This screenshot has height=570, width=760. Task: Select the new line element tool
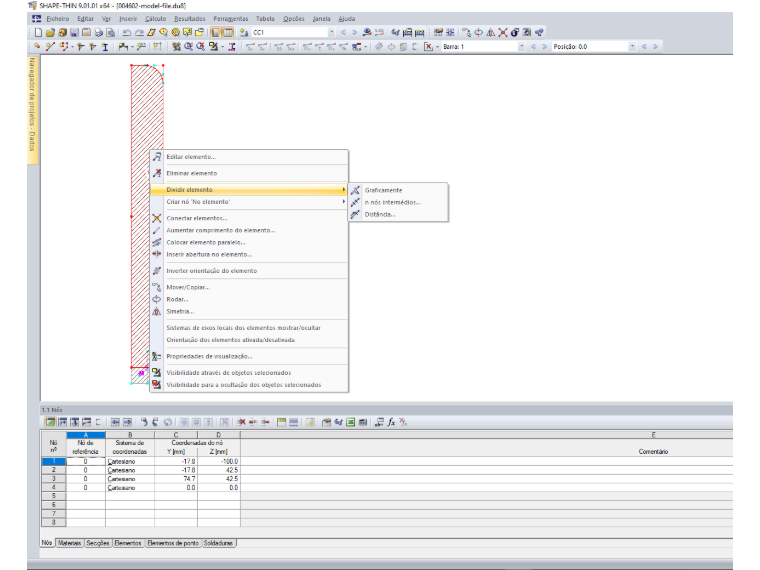pos(50,47)
